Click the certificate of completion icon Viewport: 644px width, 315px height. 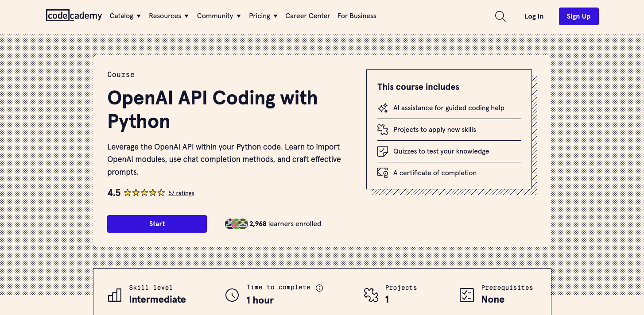[x=383, y=173]
